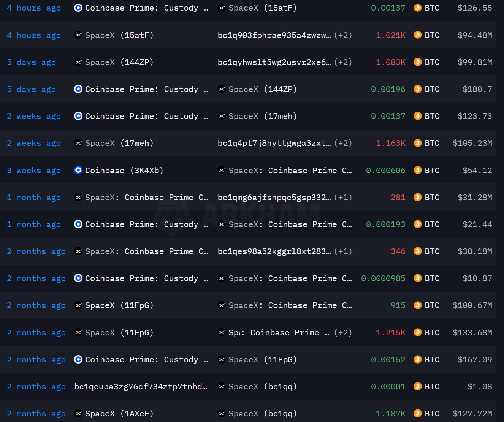This screenshot has width=504, height=422.
Task: Click the SpaceX icon next to sender SpaceX (144ZP)
Action: pyautogui.click(x=78, y=62)
